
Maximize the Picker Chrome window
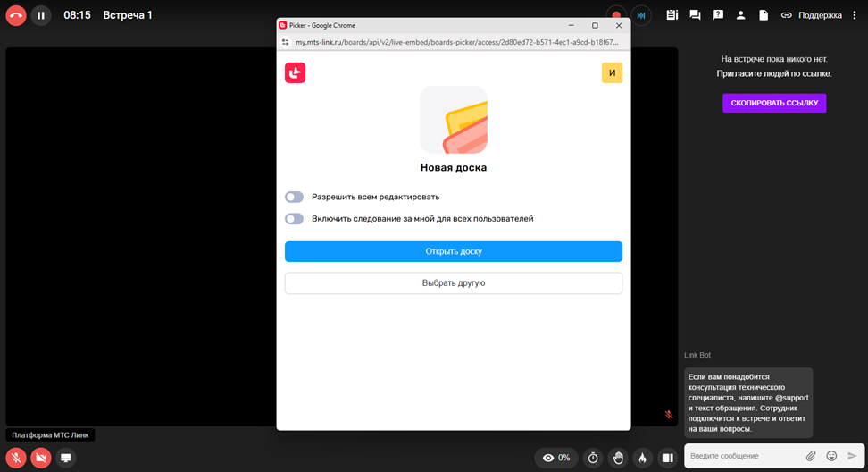coord(595,26)
